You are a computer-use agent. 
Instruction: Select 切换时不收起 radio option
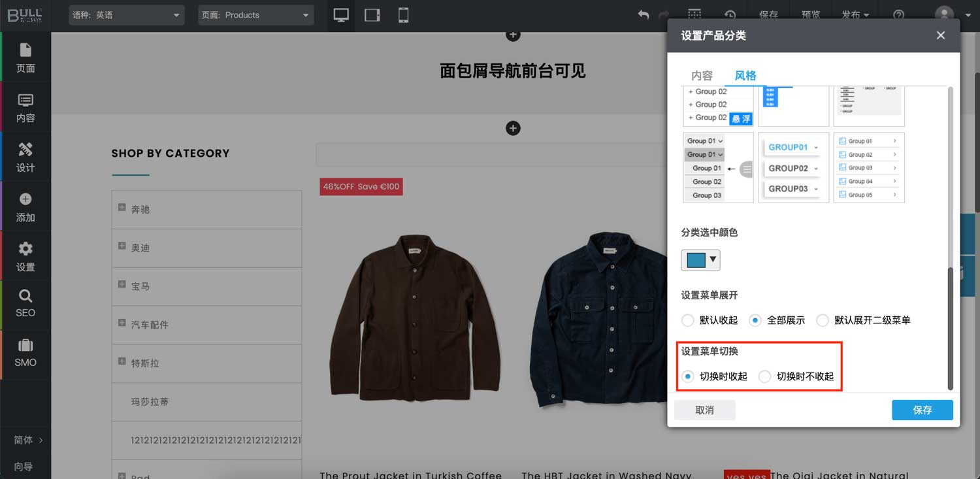765,376
